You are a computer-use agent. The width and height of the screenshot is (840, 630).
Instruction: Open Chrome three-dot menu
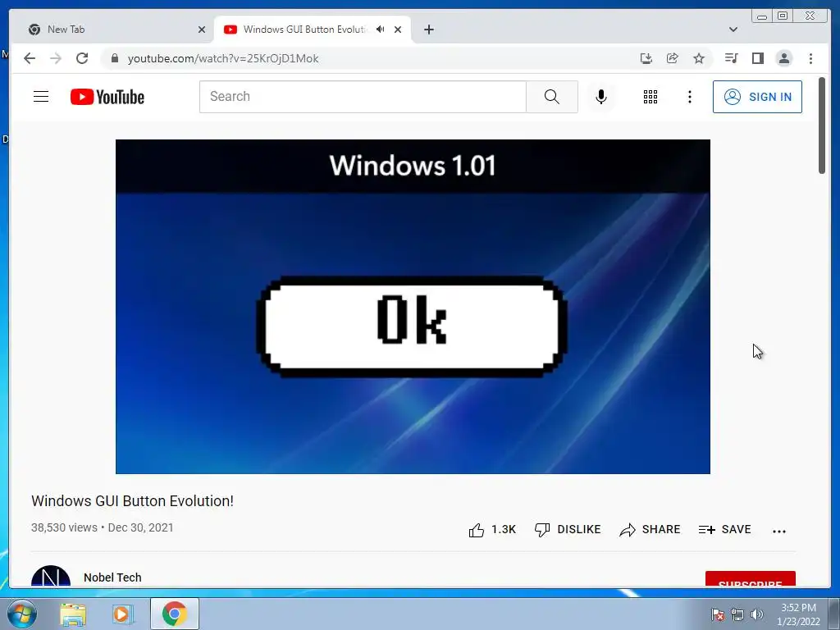(810, 58)
